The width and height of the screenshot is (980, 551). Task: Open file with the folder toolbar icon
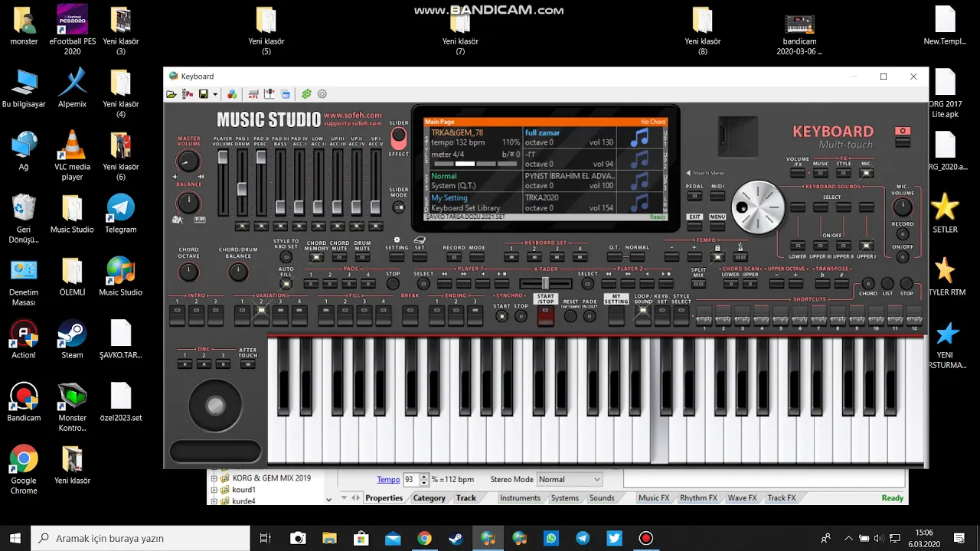[x=171, y=94]
